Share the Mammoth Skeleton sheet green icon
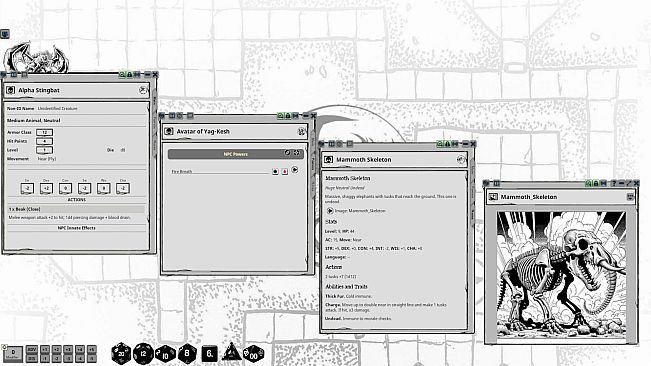651x366 pixels. click(440, 144)
